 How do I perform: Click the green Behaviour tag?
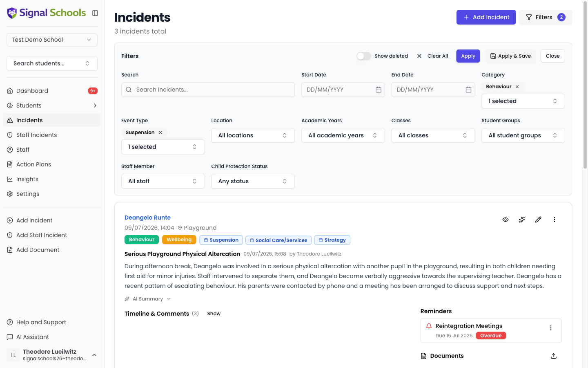[x=142, y=240]
